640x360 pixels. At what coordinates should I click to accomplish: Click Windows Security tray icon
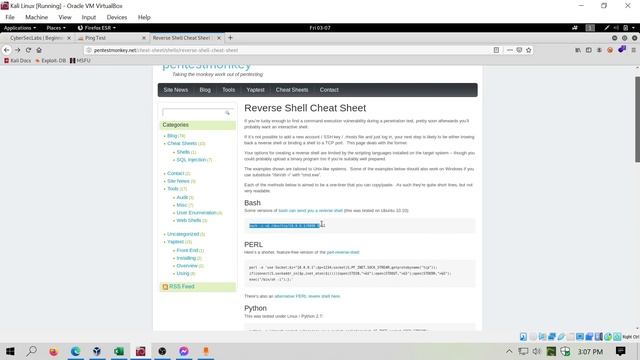click(565, 351)
